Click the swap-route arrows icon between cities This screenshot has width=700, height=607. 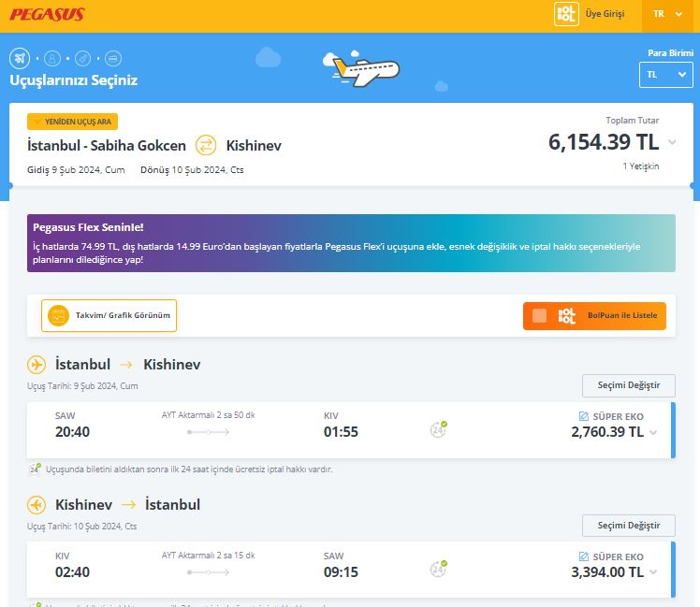[206, 145]
